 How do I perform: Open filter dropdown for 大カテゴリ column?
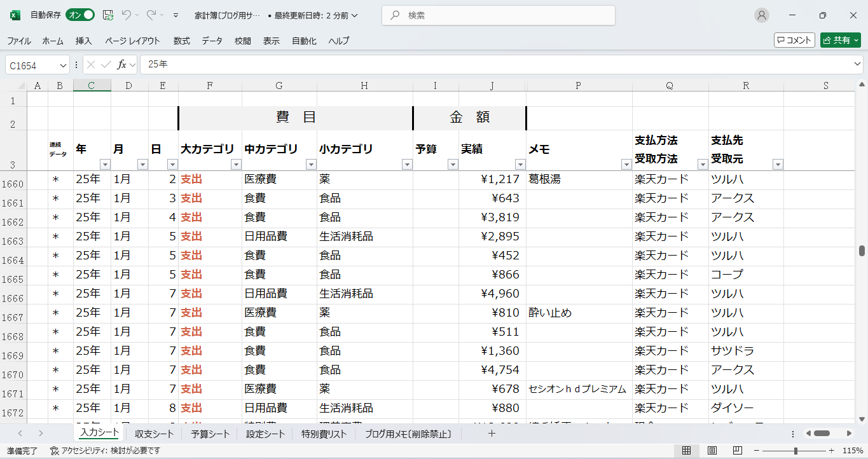point(236,165)
